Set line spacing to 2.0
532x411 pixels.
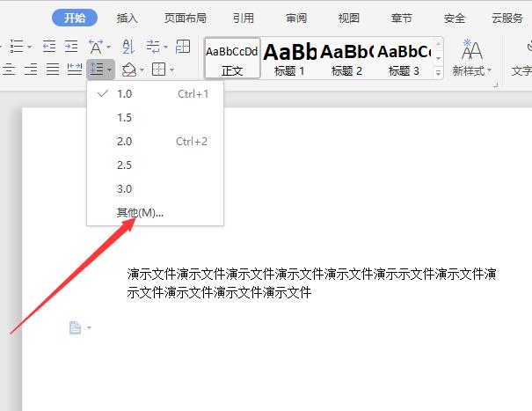tap(124, 141)
